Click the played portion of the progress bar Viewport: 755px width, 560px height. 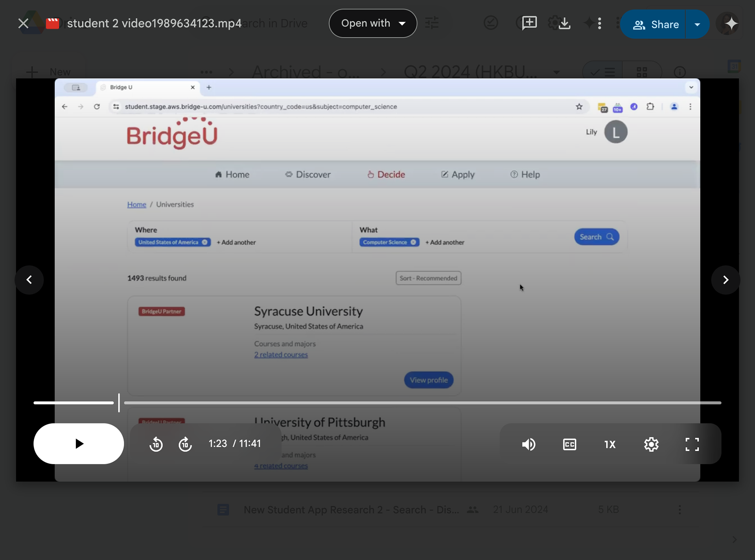(74, 403)
